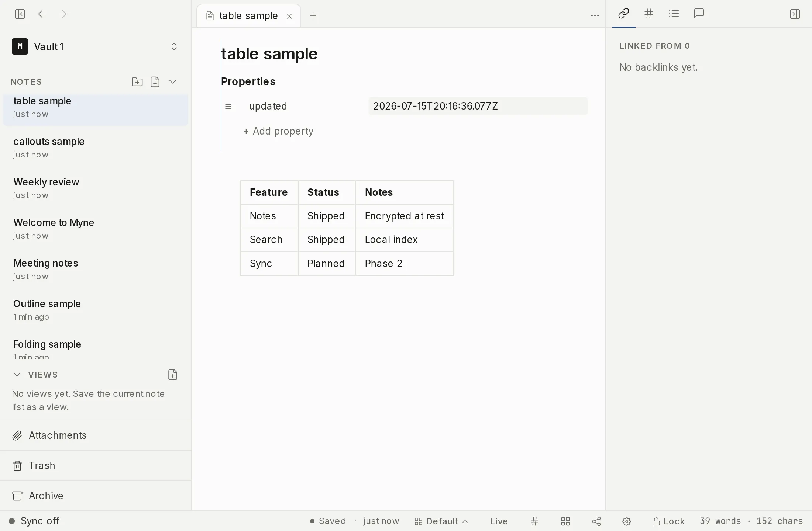812x531 pixels.
Task: Open a new tab with plus
Action: coord(313,15)
